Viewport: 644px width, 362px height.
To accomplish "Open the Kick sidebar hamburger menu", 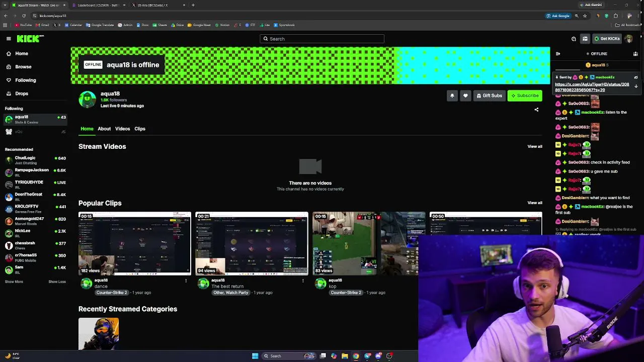I will pos(9,39).
